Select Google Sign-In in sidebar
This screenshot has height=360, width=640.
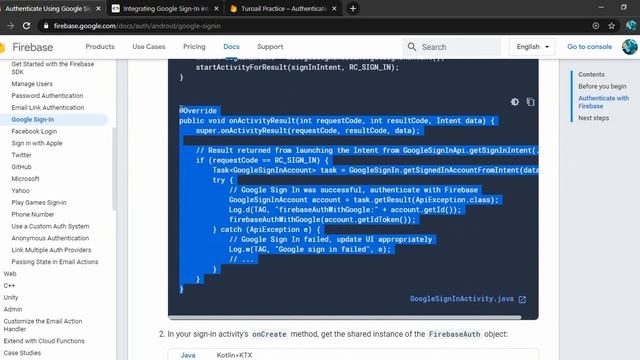[x=33, y=119]
